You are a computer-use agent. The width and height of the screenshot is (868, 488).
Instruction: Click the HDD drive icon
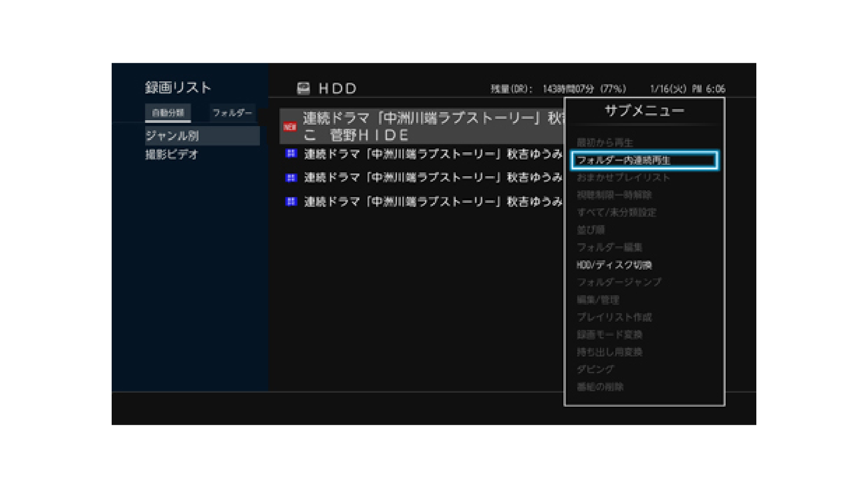click(x=303, y=88)
